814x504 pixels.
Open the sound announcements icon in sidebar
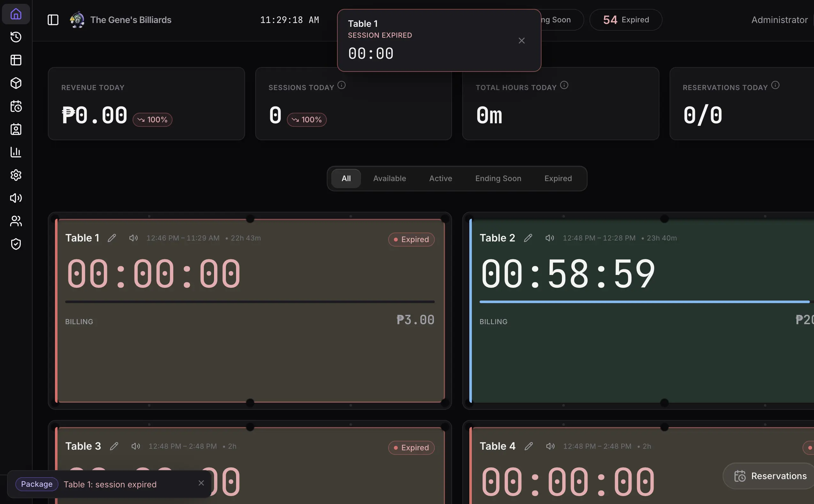(x=16, y=198)
